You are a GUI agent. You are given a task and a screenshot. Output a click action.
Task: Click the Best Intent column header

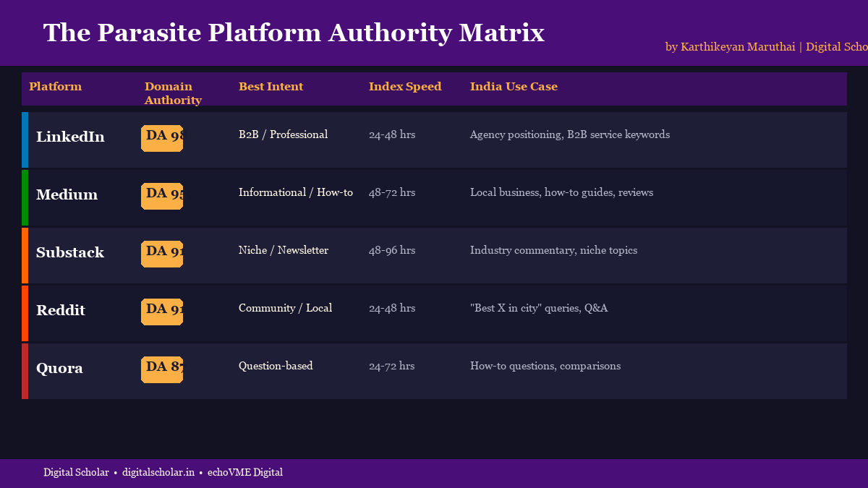(x=271, y=87)
